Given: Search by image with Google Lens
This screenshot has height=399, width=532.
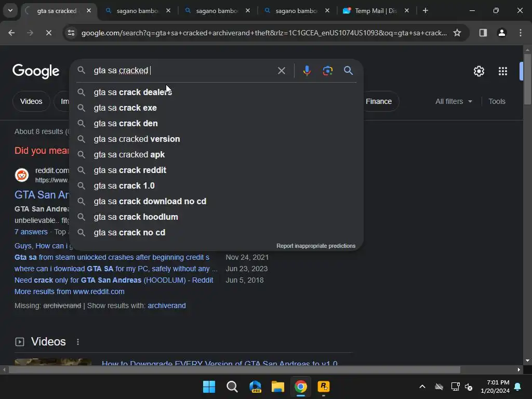Looking at the screenshot, I should pos(327,71).
